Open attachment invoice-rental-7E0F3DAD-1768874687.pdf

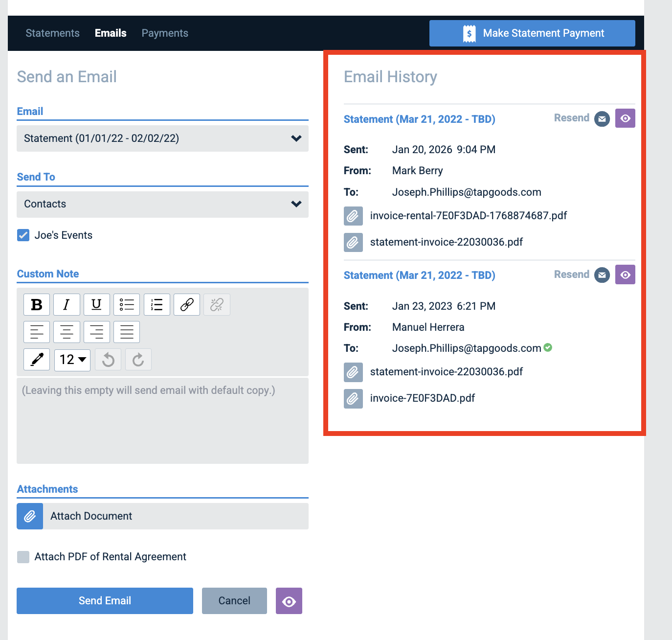469,216
